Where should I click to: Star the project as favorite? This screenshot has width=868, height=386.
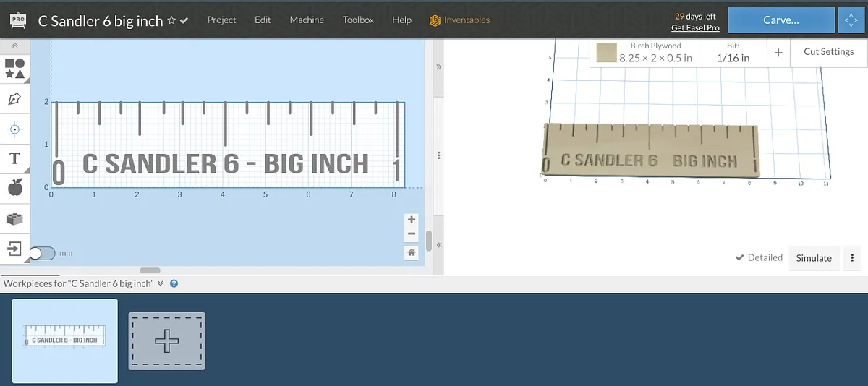171,21
